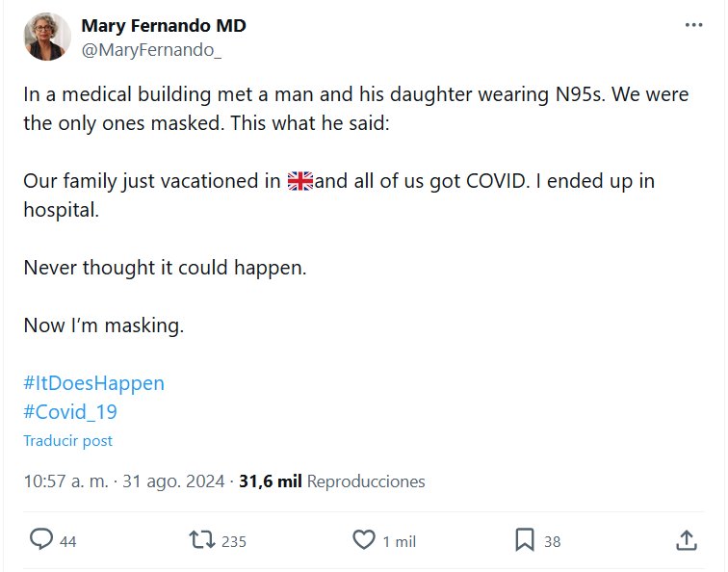The height and width of the screenshot is (572, 728).
Task: Open the three-dot more options menu
Action: point(693,26)
